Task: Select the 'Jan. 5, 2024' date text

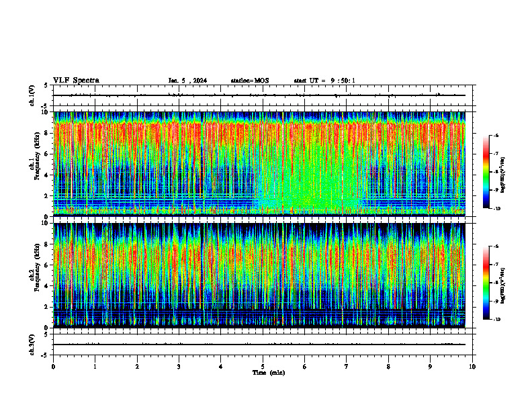Action: pyautogui.click(x=187, y=81)
